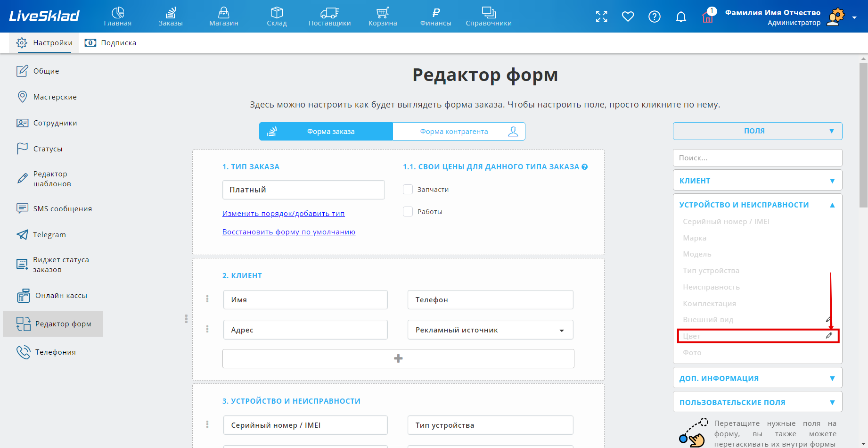
Task: Click drag handle beside Адрес row
Action: click(207, 329)
